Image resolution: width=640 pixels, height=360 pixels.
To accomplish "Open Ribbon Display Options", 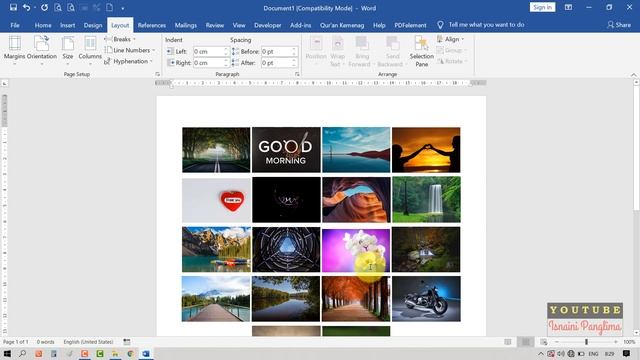I will click(x=568, y=7).
